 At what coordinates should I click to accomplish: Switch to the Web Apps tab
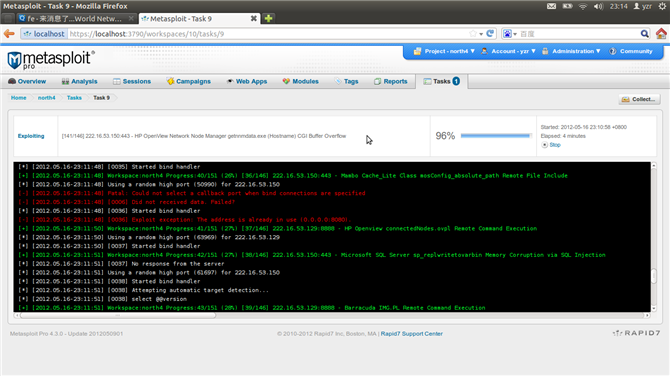[247, 81]
